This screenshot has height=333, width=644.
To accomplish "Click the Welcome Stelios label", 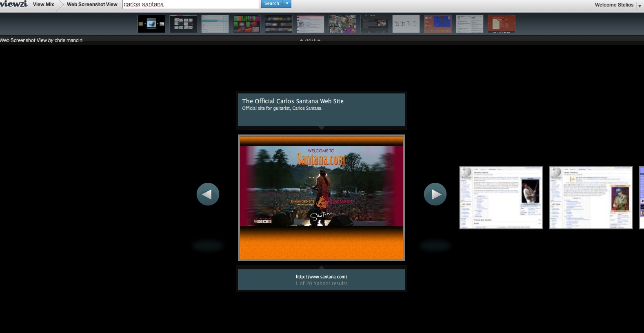I will (614, 5).
